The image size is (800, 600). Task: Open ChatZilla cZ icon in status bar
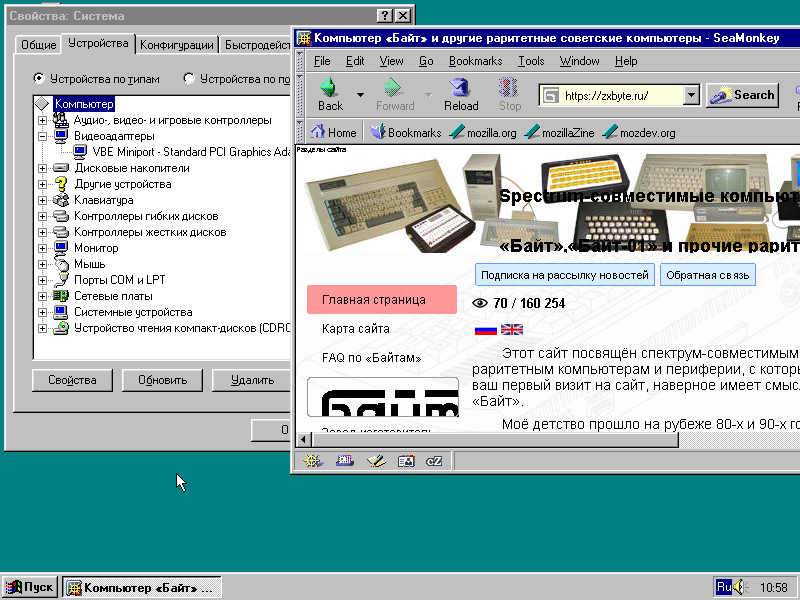click(x=434, y=461)
